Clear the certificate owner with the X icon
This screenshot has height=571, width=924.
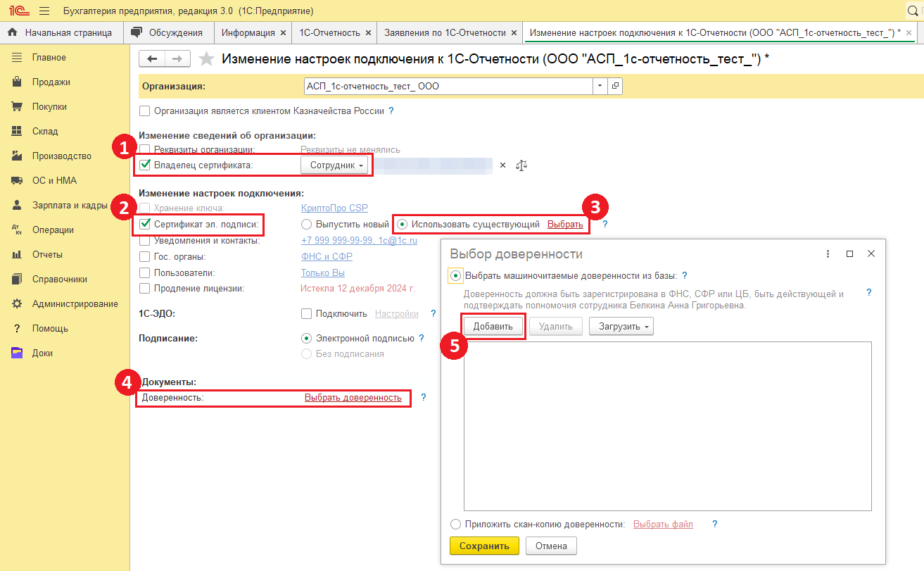(502, 165)
